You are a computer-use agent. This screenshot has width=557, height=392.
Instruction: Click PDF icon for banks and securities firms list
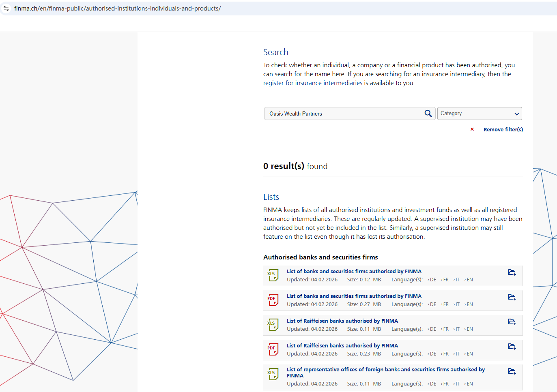[273, 300]
